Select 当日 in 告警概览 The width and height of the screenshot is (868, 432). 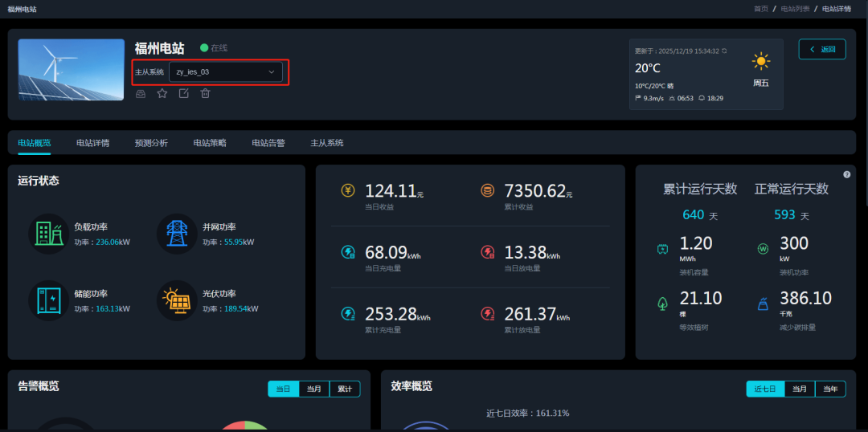[x=284, y=389]
